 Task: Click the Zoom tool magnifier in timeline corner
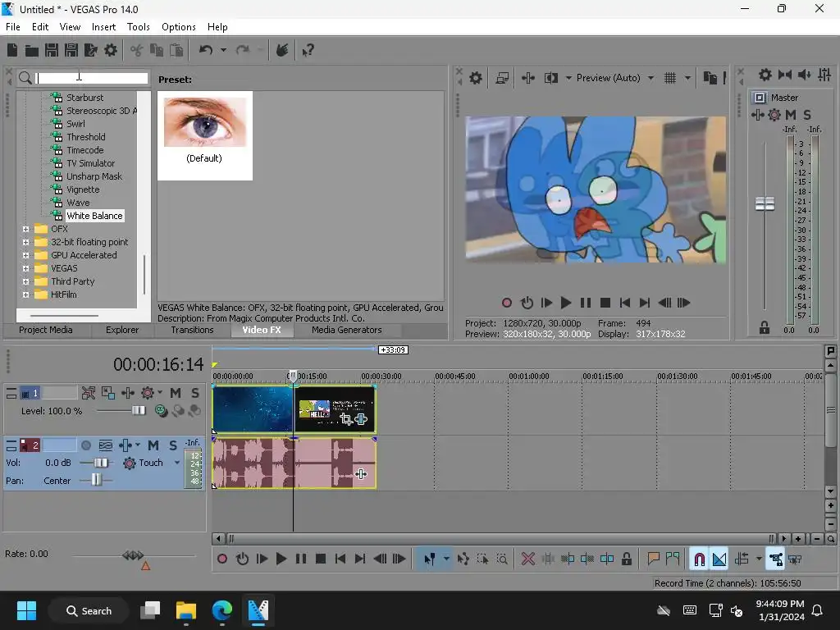(830, 539)
